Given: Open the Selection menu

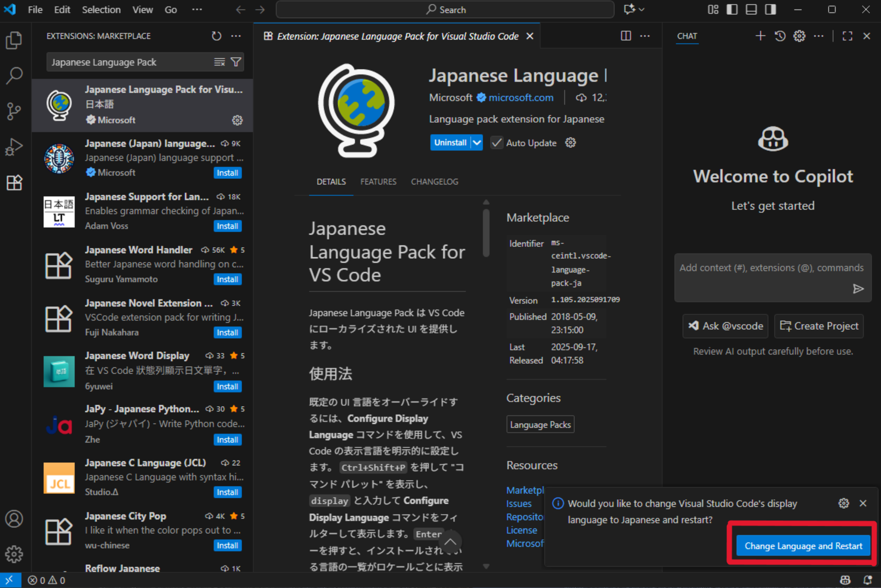Looking at the screenshot, I should coord(101,9).
